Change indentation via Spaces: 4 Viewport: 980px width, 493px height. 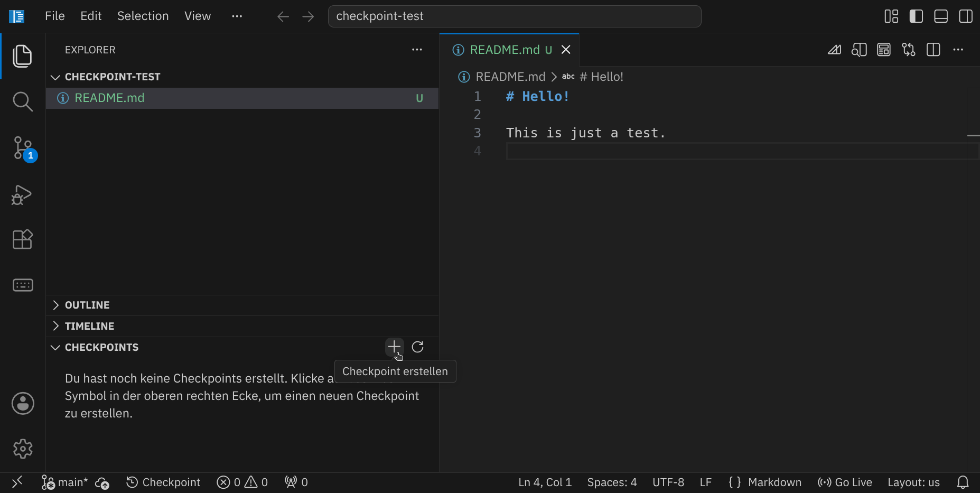(612, 482)
